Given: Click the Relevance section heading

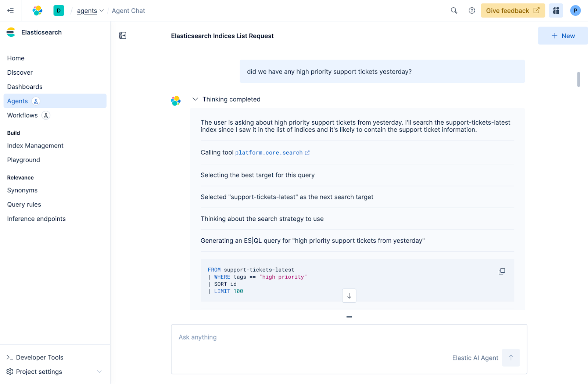Looking at the screenshot, I should pyautogui.click(x=20, y=178).
